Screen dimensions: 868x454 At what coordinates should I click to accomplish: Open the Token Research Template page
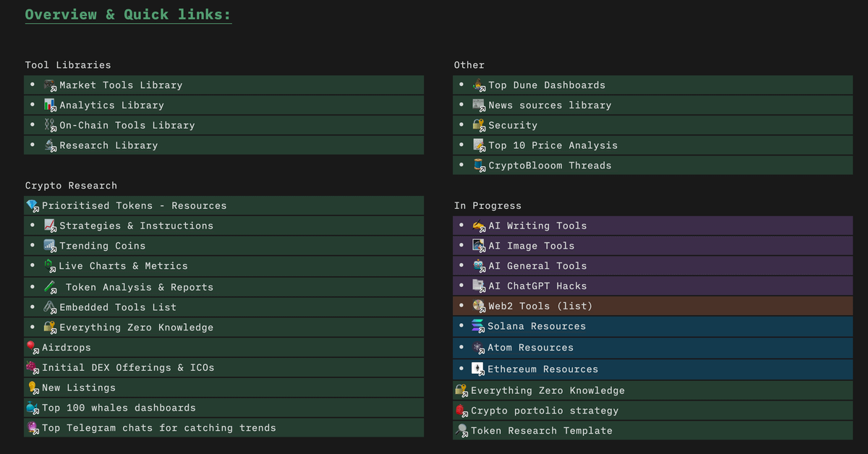click(541, 431)
